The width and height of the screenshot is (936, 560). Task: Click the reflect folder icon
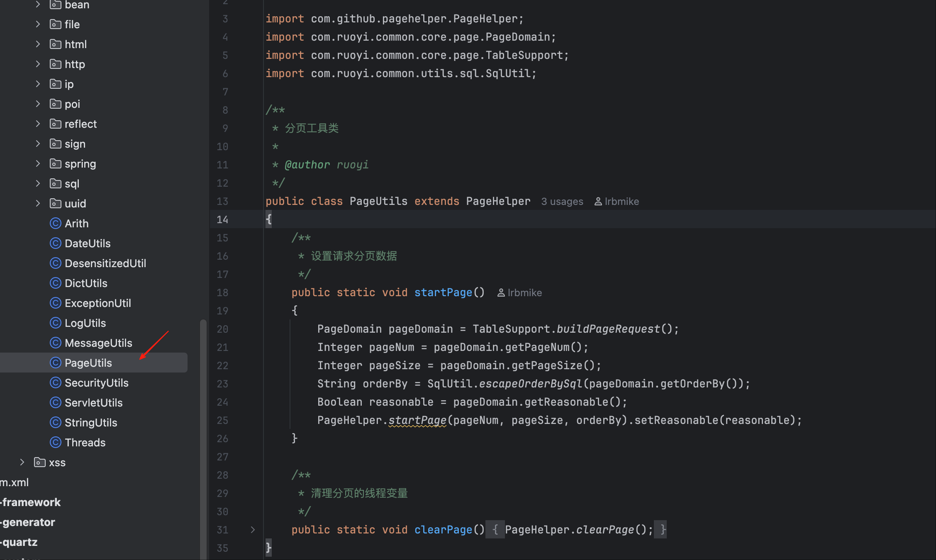[55, 124]
